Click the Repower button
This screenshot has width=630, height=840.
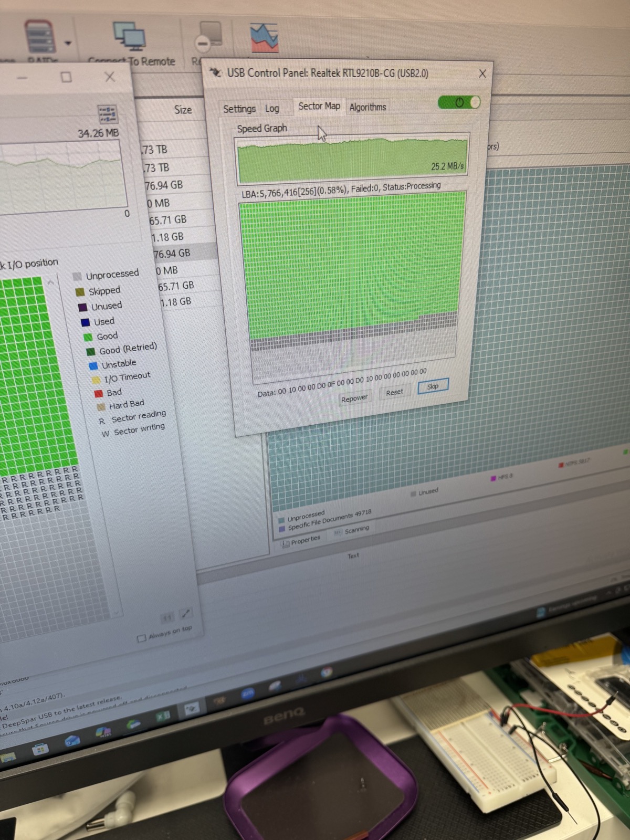tap(354, 398)
